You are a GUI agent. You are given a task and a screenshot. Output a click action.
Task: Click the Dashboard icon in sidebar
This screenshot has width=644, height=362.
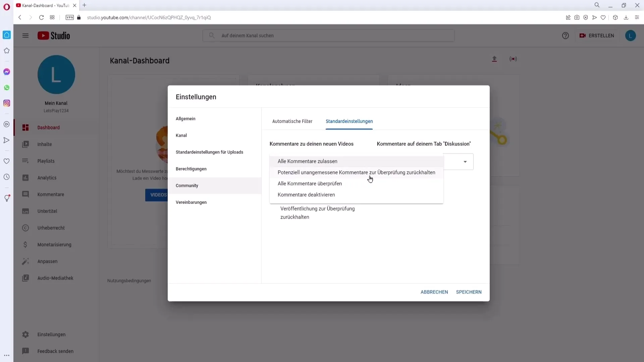(x=25, y=127)
